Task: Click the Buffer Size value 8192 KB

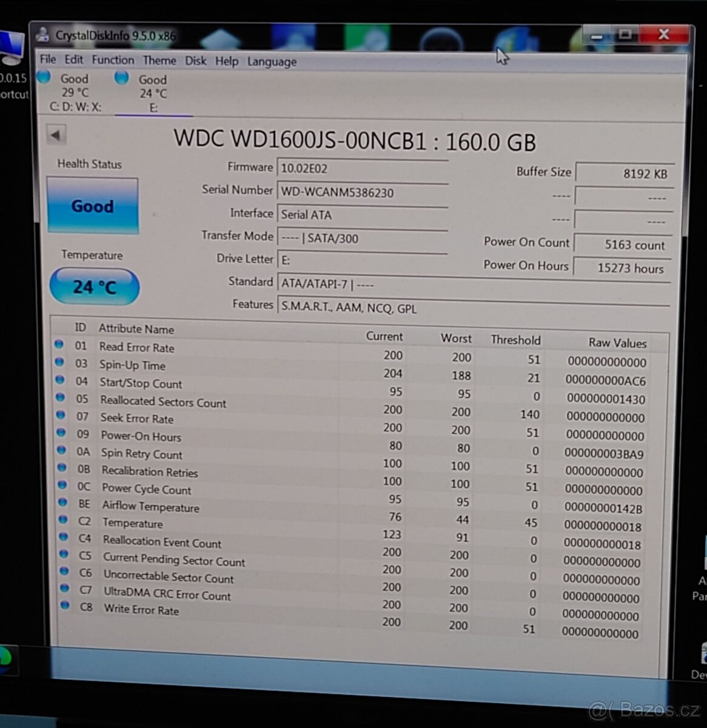Action: (x=623, y=174)
